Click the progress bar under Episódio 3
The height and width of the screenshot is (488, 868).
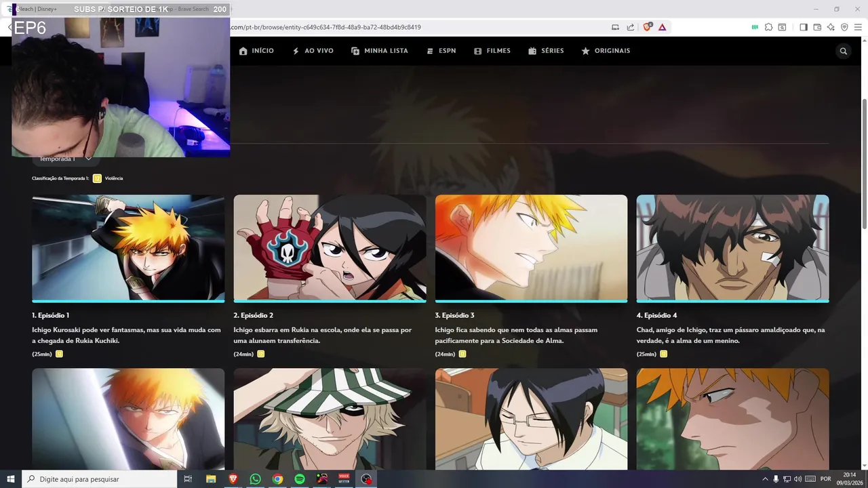pyautogui.click(x=531, y=301)
